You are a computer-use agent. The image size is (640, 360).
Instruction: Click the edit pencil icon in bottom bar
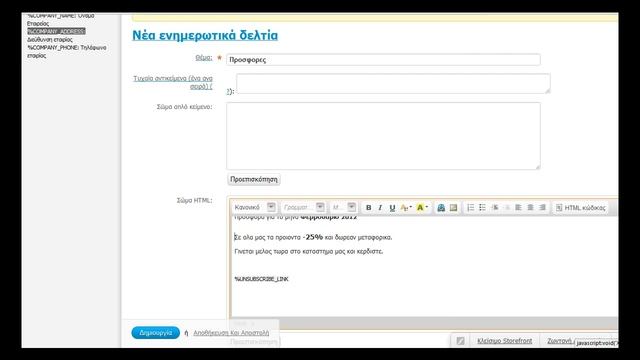click(460, 340)
